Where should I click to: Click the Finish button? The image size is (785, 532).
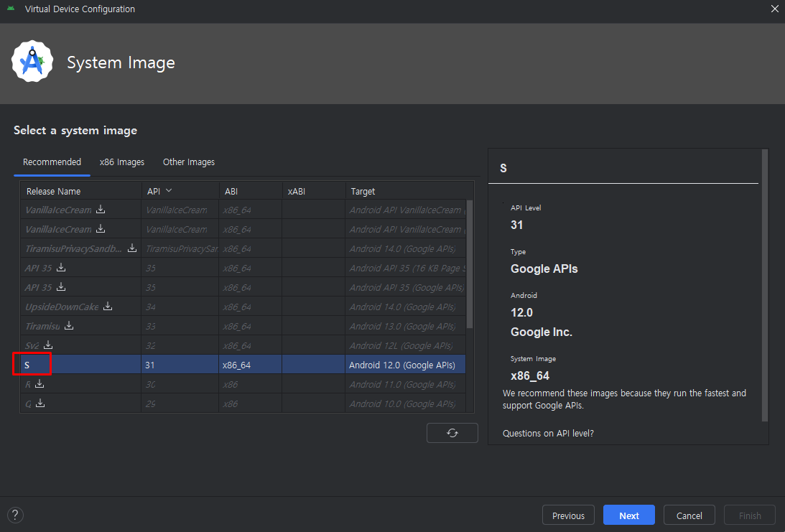tap(750, 515)
